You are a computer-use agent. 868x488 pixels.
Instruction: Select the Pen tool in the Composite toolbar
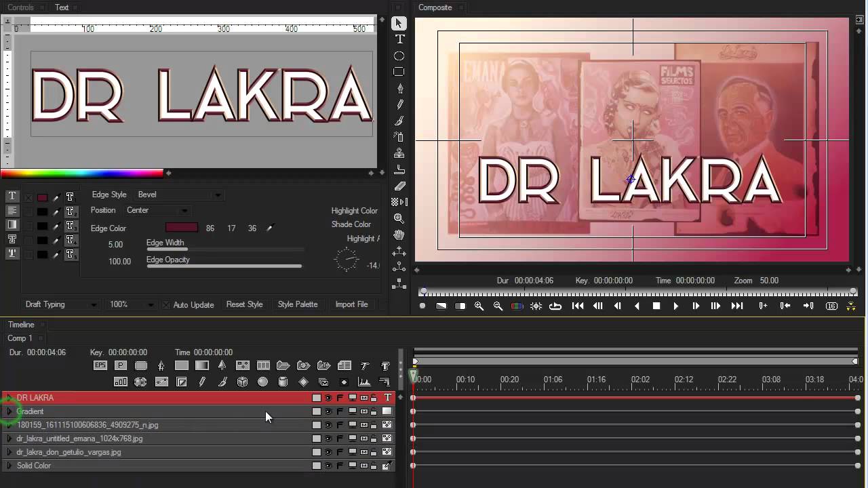click(399, 88)
